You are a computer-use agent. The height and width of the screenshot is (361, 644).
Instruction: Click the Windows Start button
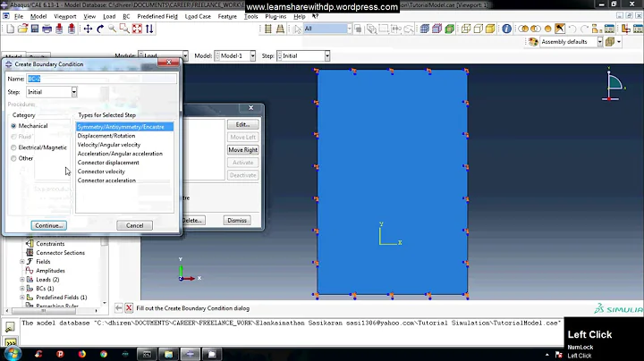point(12,354)
